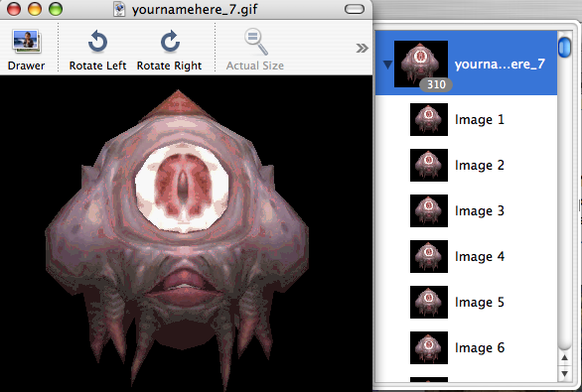Click the Actual Size magnifier icon
This screenshot has width=582, height=392.
[x=255, y=41]
